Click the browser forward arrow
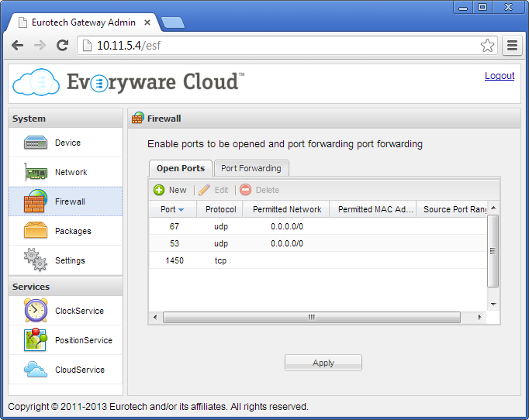The width and height of the screenshot is (529, 420). 40,45
